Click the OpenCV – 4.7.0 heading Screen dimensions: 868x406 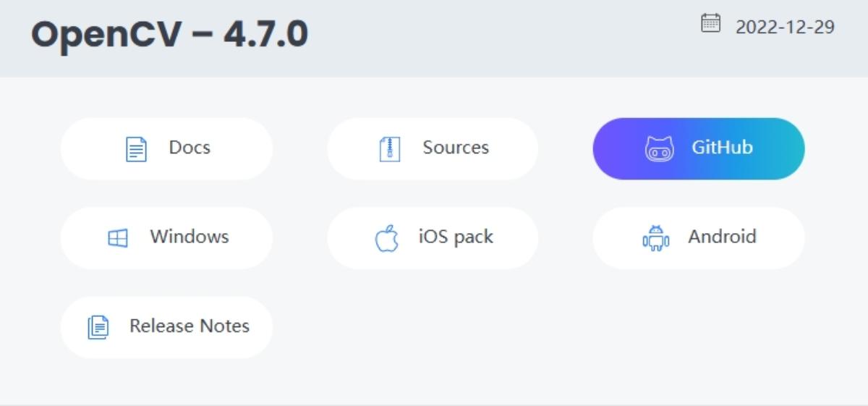tap(169, 35)
